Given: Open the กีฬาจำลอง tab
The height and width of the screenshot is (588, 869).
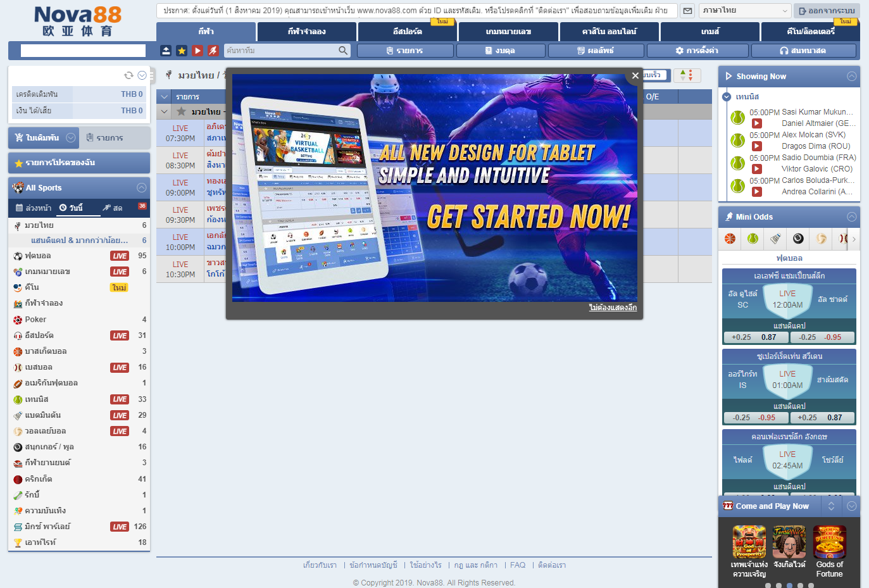Looking at the screenshot, I should pyautogui.click(x=307, y=32).
